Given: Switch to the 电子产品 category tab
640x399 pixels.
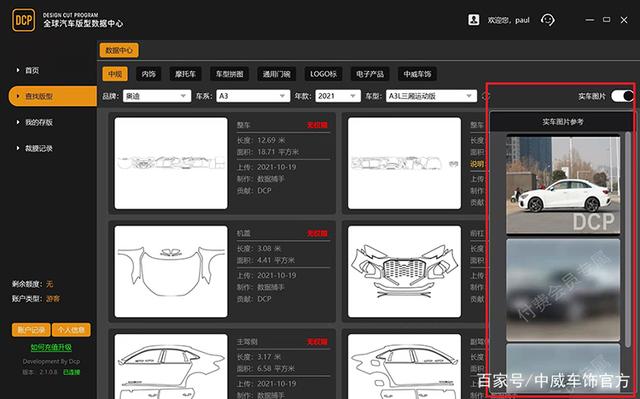Looking at the screenshot, I should point(370,74).
